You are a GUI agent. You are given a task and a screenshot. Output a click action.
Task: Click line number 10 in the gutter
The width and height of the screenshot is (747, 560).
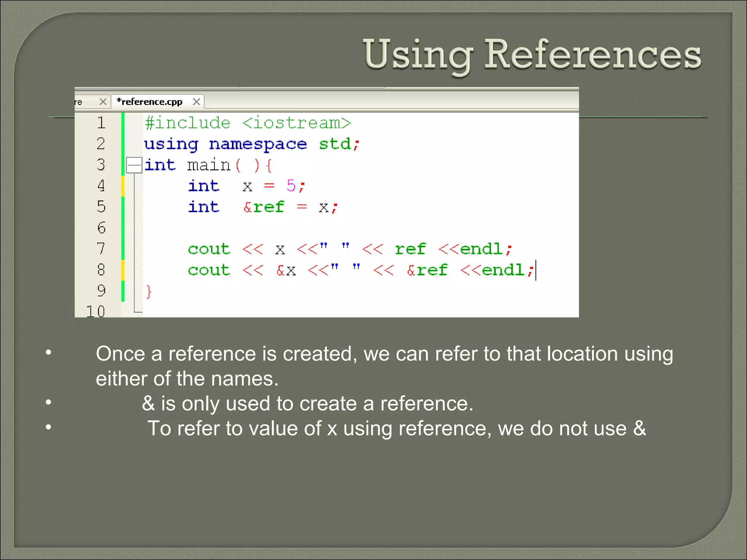96,311
